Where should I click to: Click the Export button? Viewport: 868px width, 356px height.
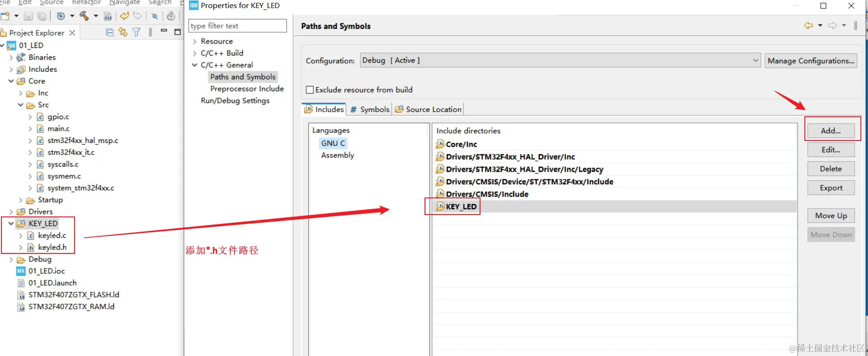[831, 188]
